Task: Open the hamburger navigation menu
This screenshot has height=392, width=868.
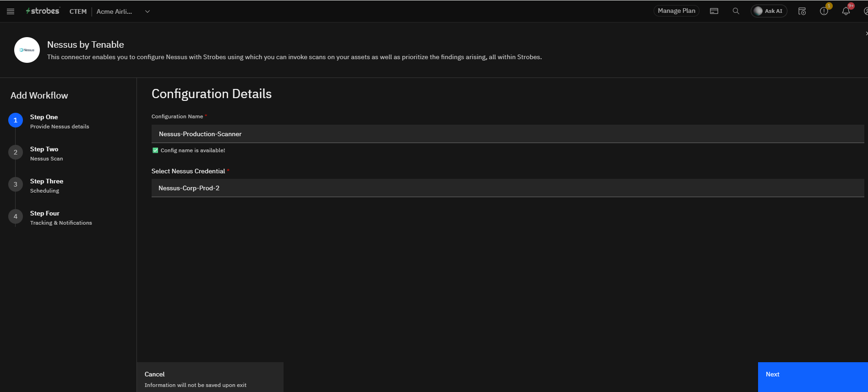Action: click(x=11, y=11)
